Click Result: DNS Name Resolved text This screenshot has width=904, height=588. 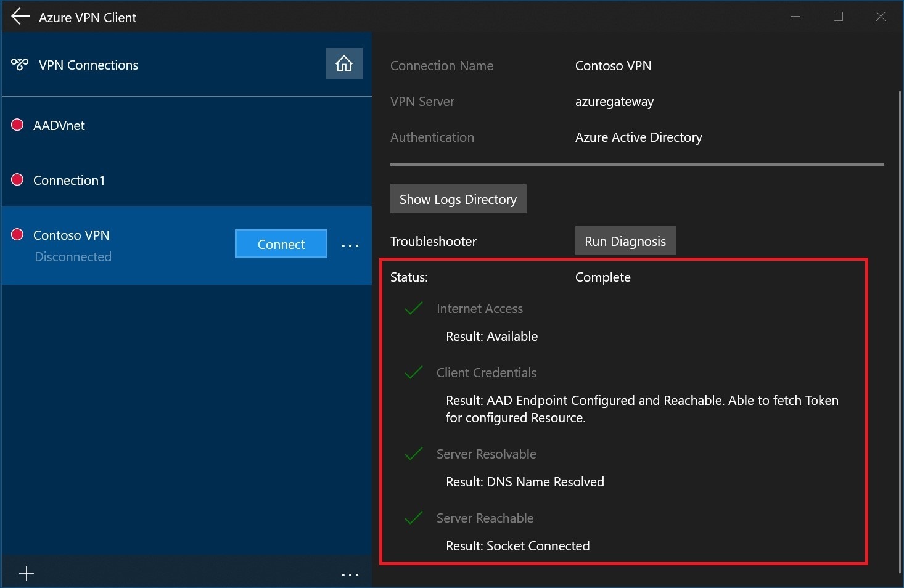[x=525, y=481]
